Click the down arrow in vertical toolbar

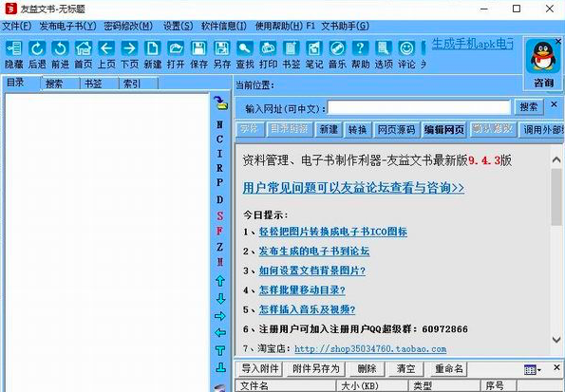tap(220, 298)
